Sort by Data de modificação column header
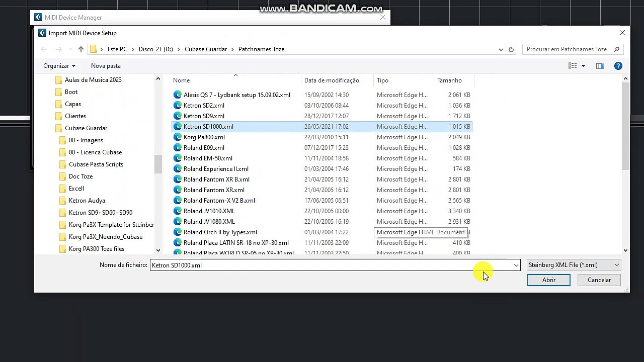Screen dimensions: 644x362 click(338, 80)
